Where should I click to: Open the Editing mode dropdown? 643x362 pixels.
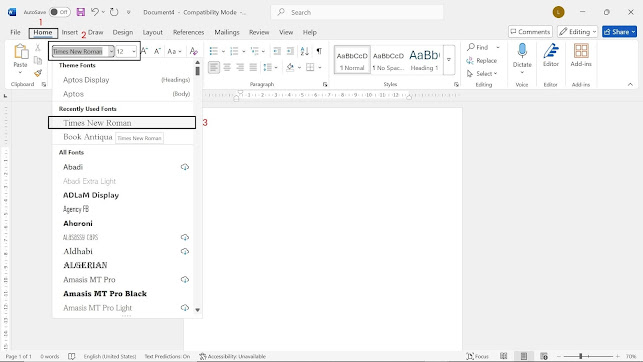click(577, 32)
